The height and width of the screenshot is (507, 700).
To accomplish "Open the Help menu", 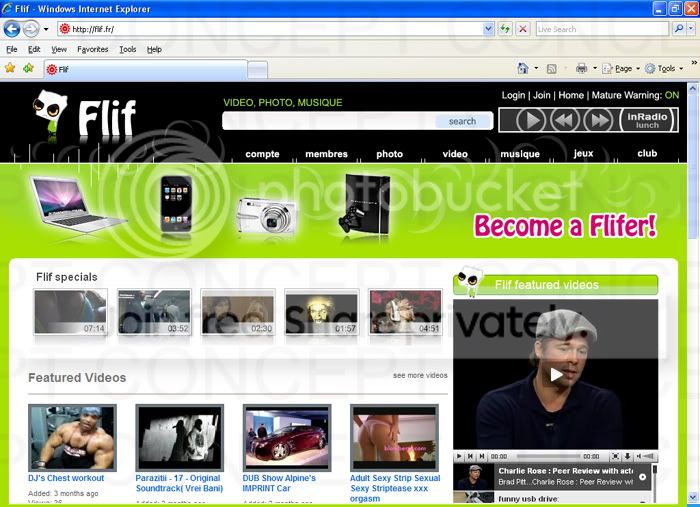I will [154, 50].
